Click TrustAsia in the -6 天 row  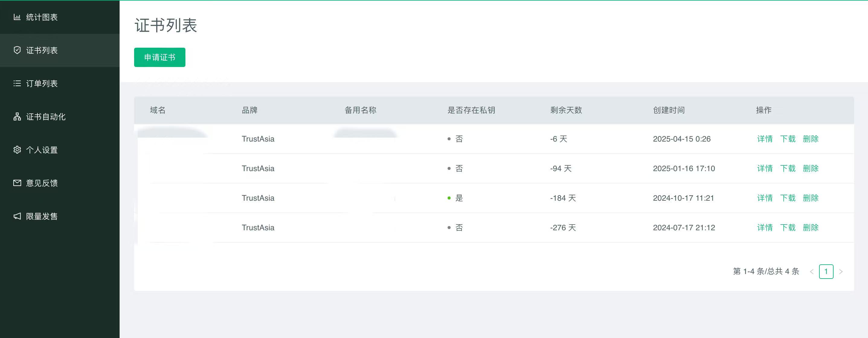[258, 139]
